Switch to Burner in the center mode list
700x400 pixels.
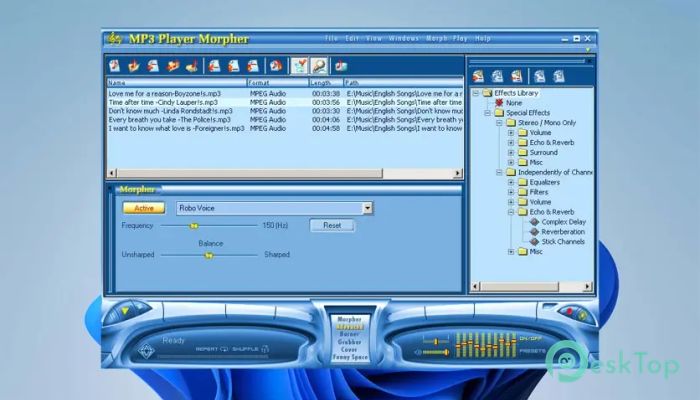350,334
